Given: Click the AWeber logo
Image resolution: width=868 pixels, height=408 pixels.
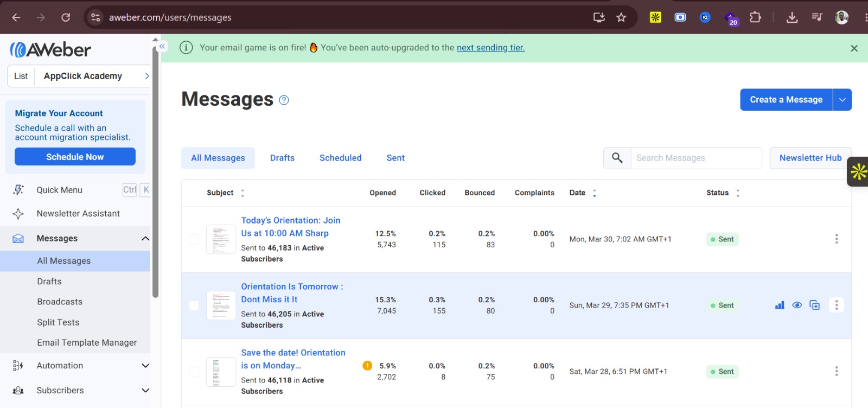Looking at the screenshot, I should point(50,50).
